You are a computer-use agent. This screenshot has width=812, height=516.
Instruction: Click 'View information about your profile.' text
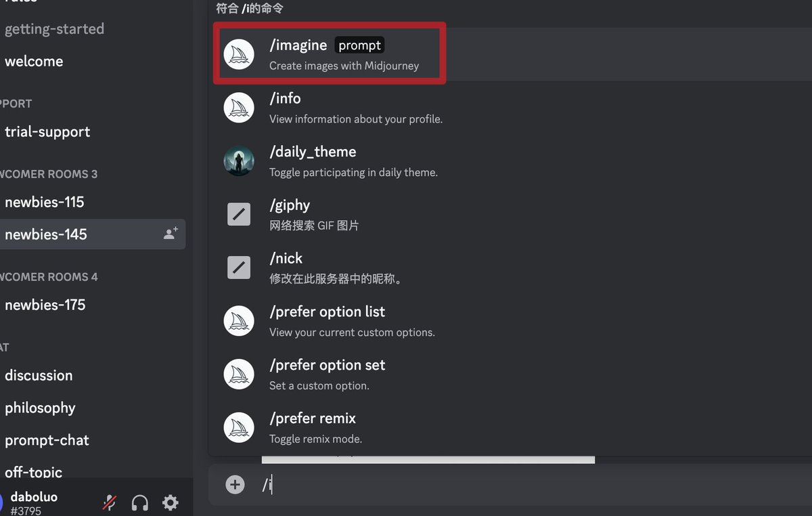[356, 119]
